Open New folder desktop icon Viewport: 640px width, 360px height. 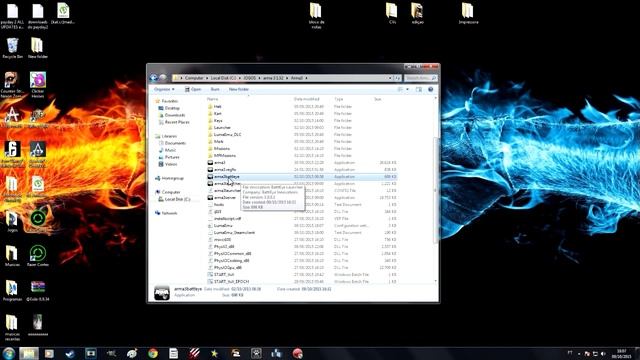pyautogui.click(x=38, y=49)
